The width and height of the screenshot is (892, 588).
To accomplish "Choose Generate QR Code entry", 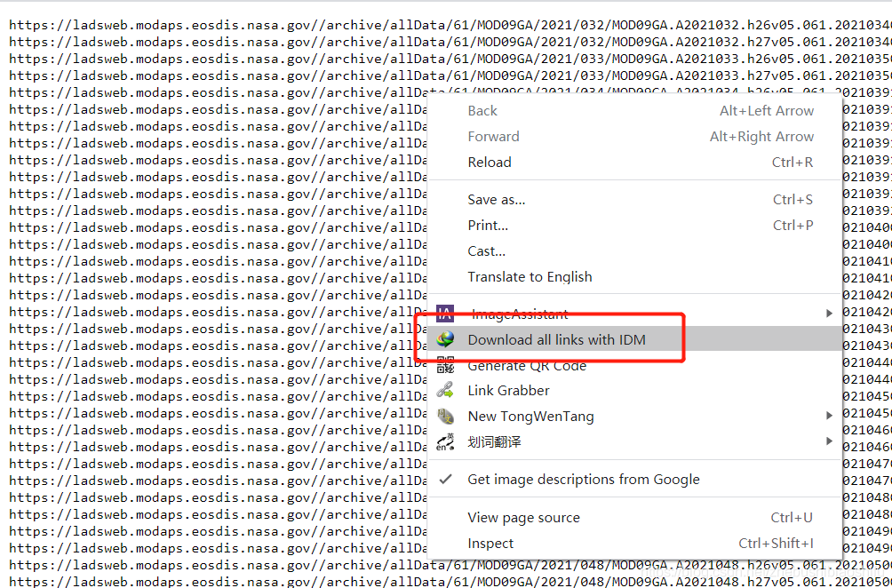I will pos(634,365).
